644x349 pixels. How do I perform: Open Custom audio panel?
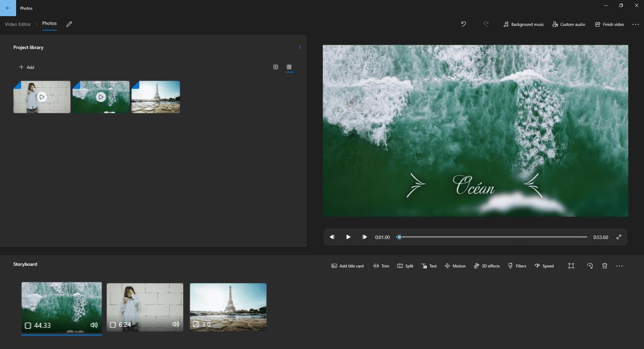[x=569, y=24]
